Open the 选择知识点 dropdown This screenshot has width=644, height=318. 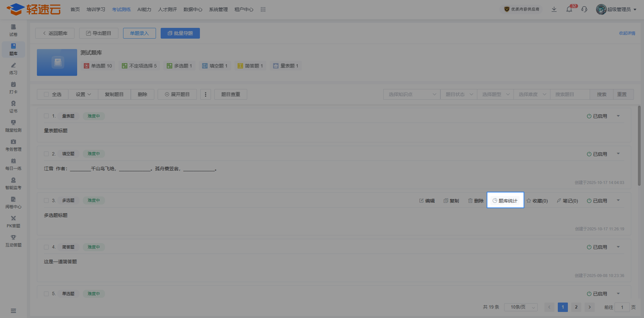(412, 94)
